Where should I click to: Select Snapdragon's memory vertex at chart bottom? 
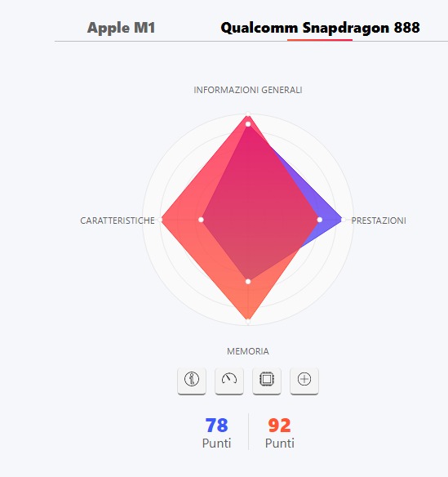[248, 321]
